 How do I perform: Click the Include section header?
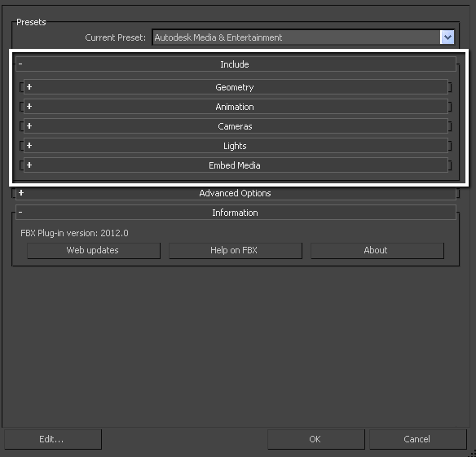coord(236,64)
